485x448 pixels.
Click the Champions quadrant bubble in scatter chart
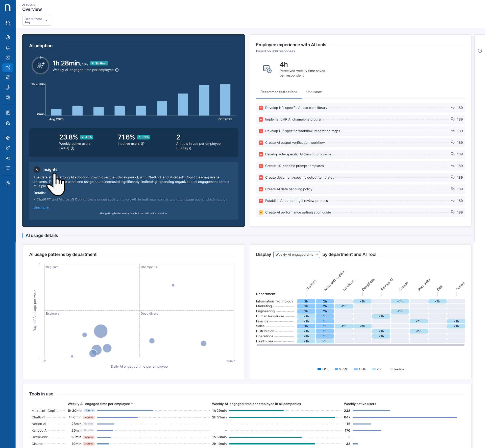173,285
